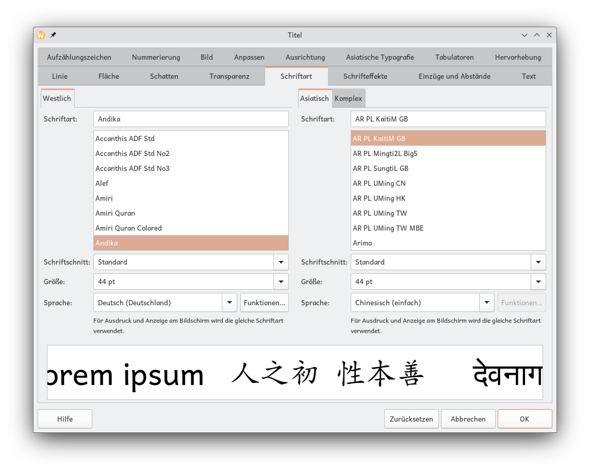Screen dimensions: 590x472
Task: Confirm with the OK button
Action: (x=525, y=419)
